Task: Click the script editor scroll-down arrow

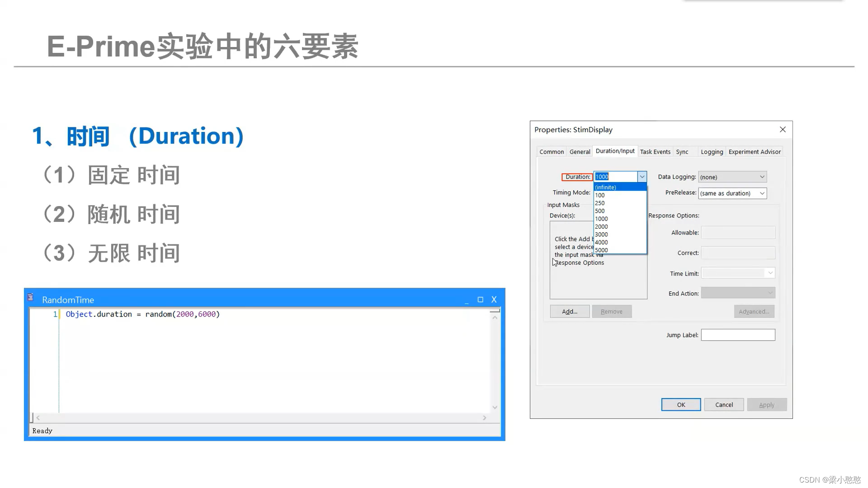Action: tap(495, 407)
